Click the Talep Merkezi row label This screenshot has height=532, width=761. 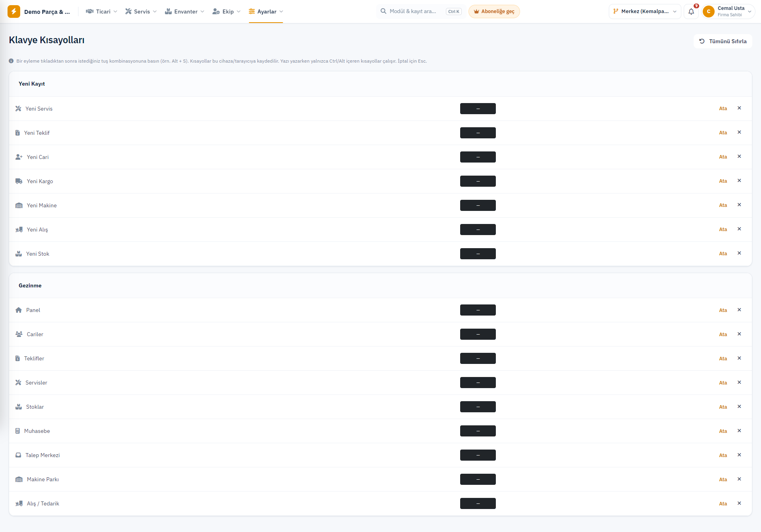tap(43, 455)
